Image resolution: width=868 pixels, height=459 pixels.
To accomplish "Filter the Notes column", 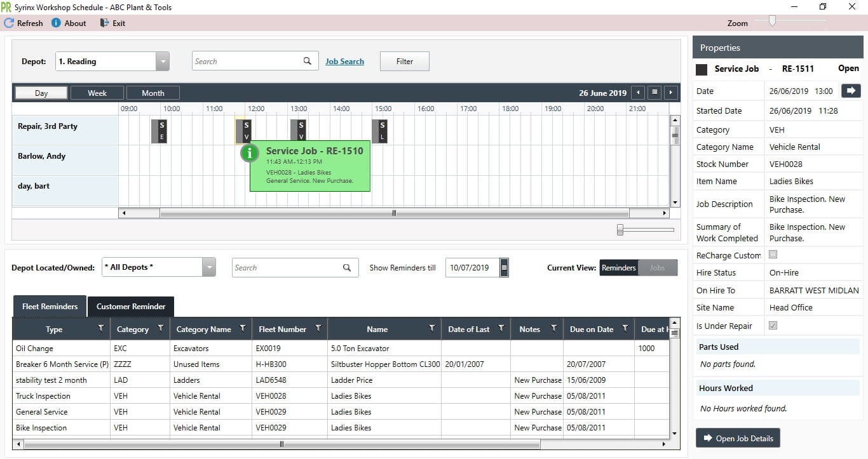I will pyautogui.click(x=553, y=328).
